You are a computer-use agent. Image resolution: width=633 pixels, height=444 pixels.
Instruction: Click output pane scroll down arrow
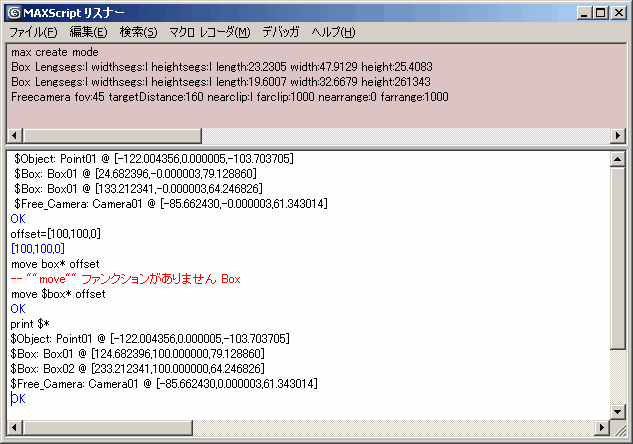click(x=617, y=412)
